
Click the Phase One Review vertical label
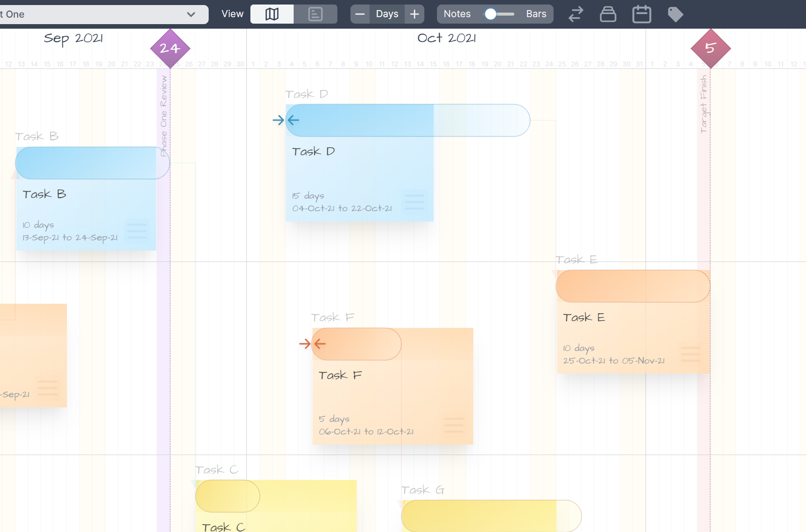pyautogui.click(x=163, y=116)
